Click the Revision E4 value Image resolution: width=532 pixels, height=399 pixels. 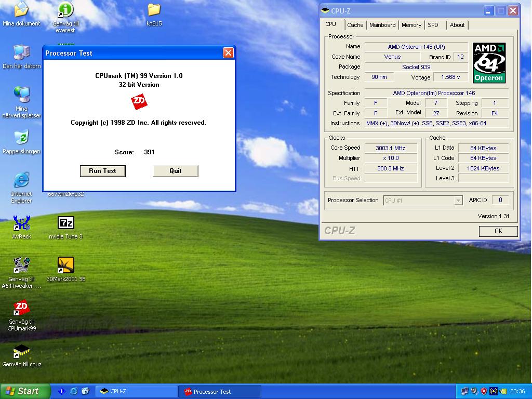click(495, 113)
